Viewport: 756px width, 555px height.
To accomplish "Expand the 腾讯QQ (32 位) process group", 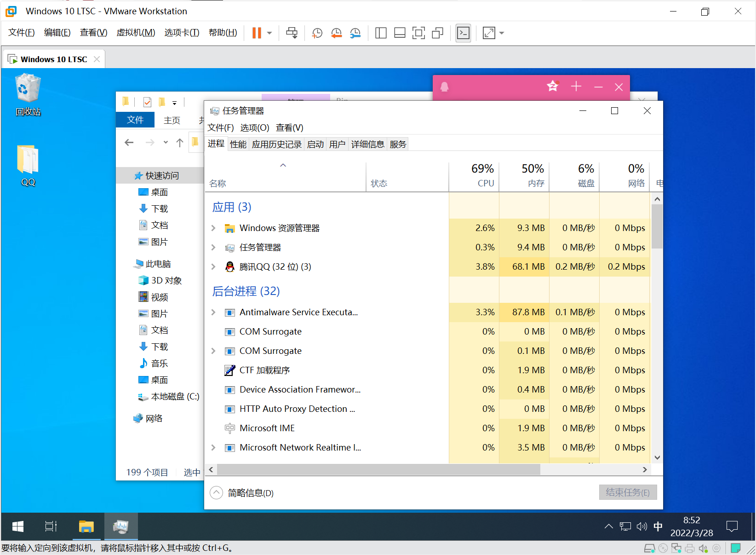I will tap(213, 267).
